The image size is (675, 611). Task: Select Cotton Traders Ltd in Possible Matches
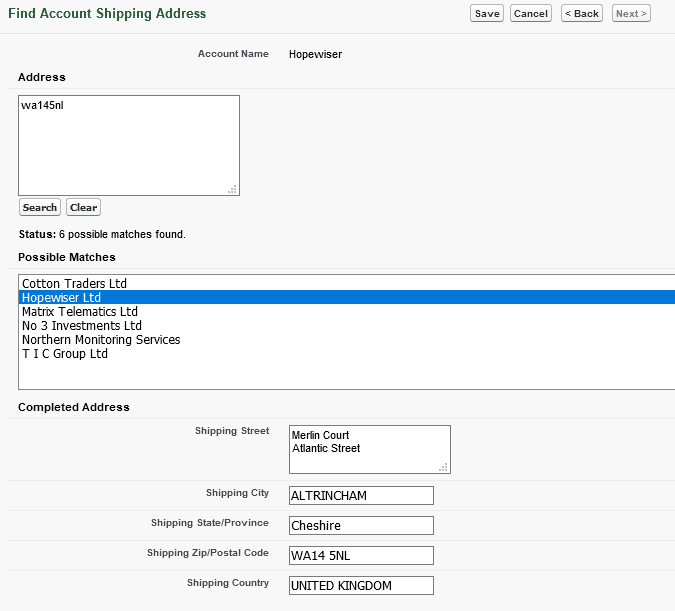pos(348,283)
